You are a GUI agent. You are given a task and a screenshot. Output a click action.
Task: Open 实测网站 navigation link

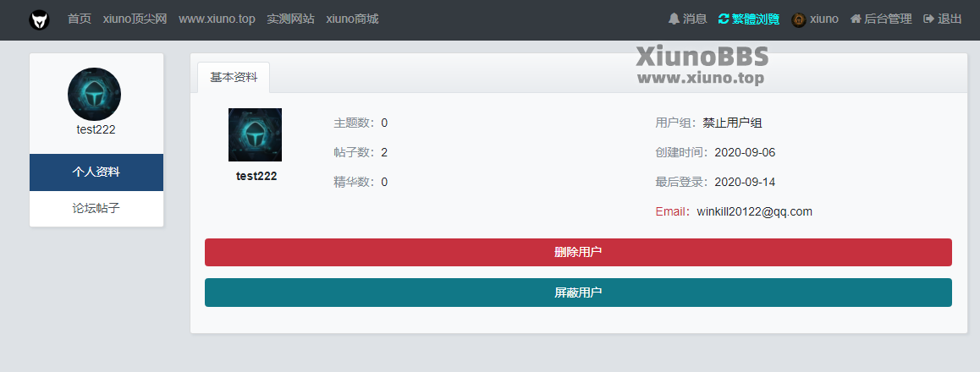(x=290, y=19)
